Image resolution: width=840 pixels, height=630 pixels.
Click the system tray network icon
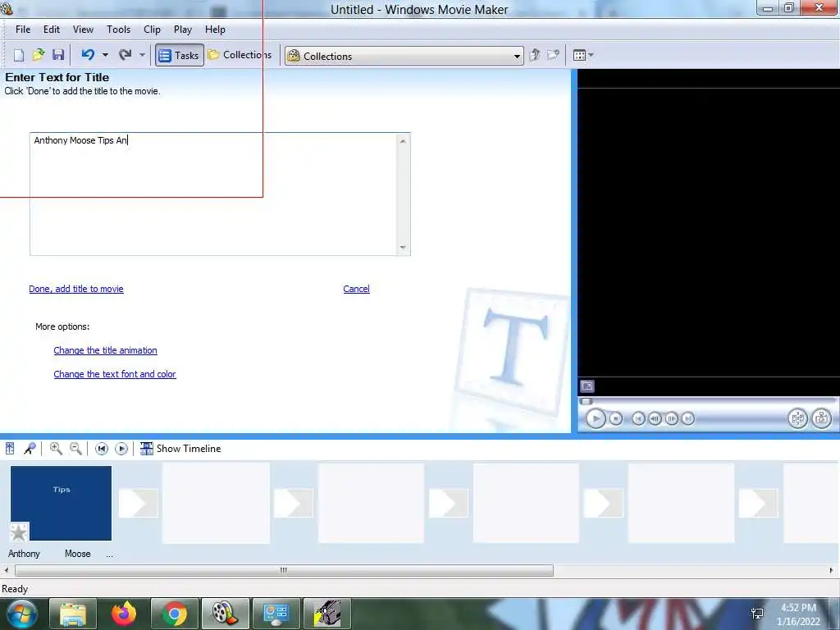pos(757,614)
